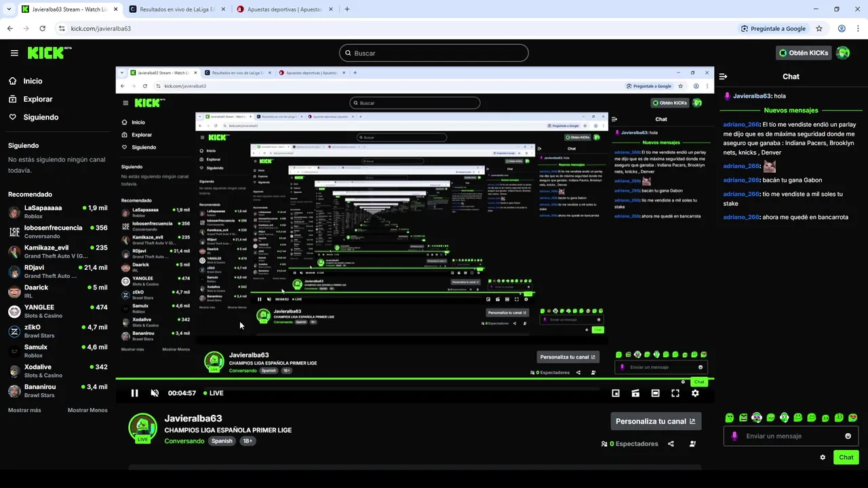View site information icon in address bar
The width and height of the screenshot is (868, 488).
click(x=62, y=28)
